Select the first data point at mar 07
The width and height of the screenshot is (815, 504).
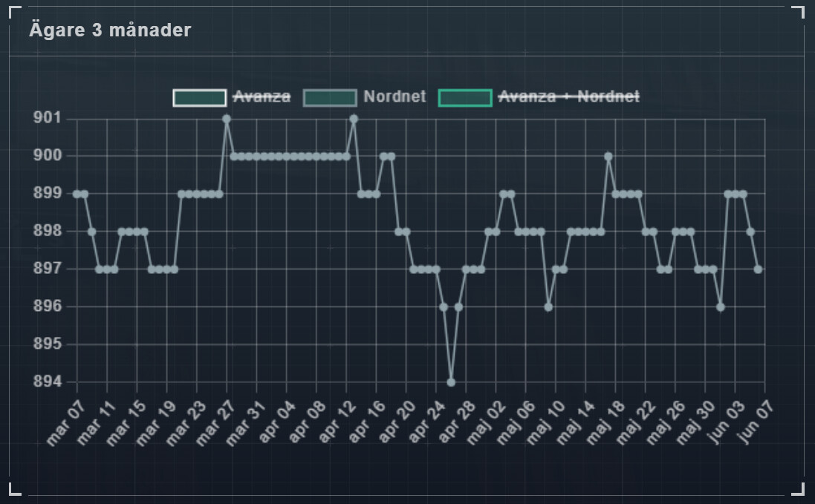pos(77,194)
